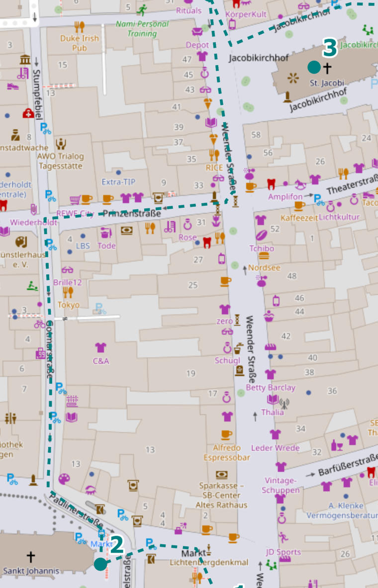Select the Künstlerhaus art palette icon
This screenshot has height=588, width=378.
pyautogui.click(x=21, y=242)
